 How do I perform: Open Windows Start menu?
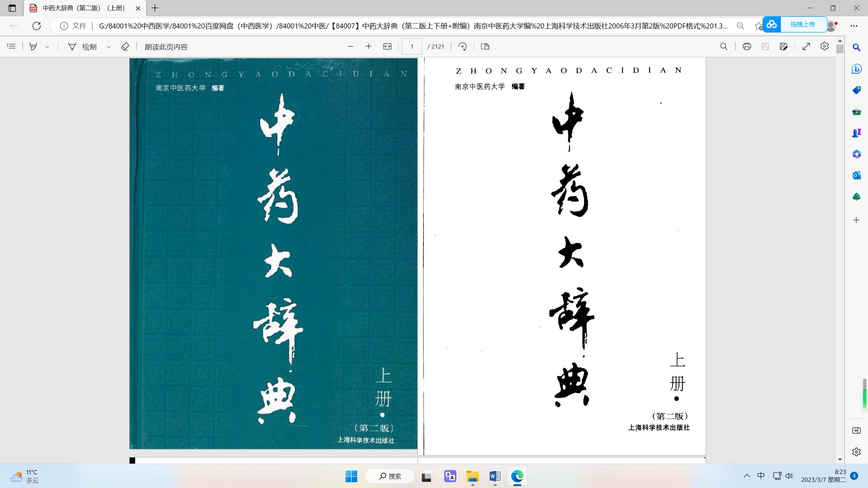coord(351,476)
